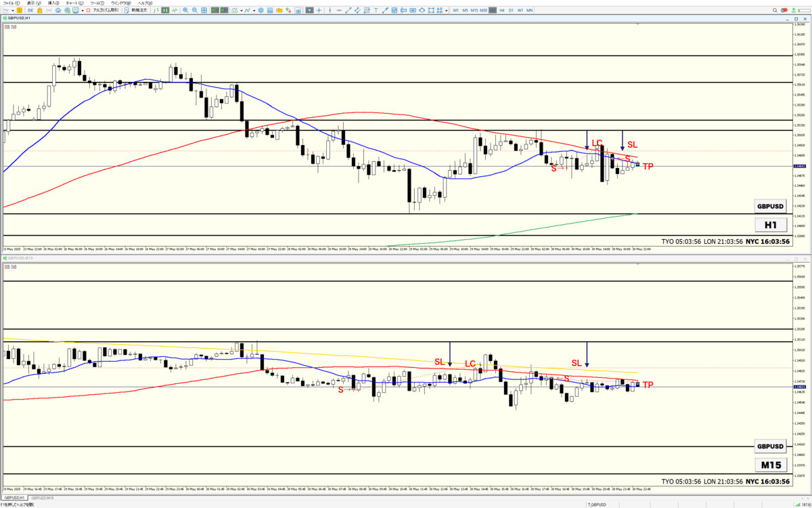The width and height of the screenshot is (812, 508).
Task: Click the objects list icon
Action: [248, 10]
